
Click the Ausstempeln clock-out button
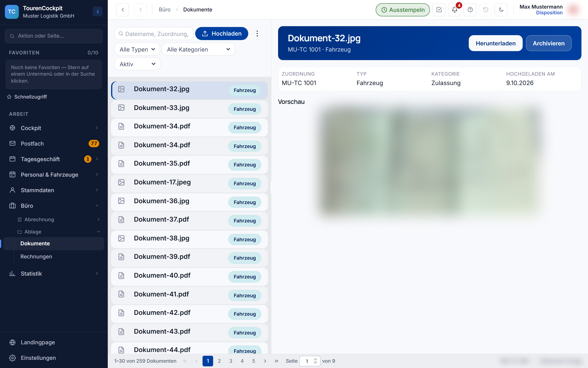403,10
